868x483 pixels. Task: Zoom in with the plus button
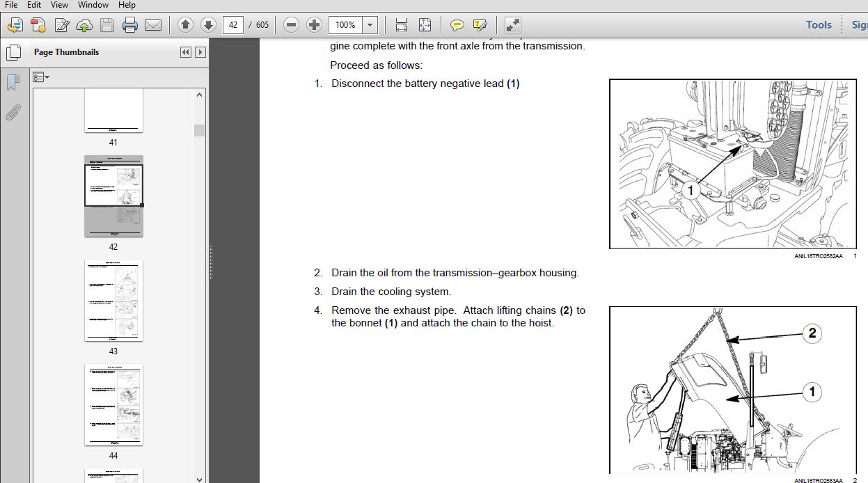[315, 25]
